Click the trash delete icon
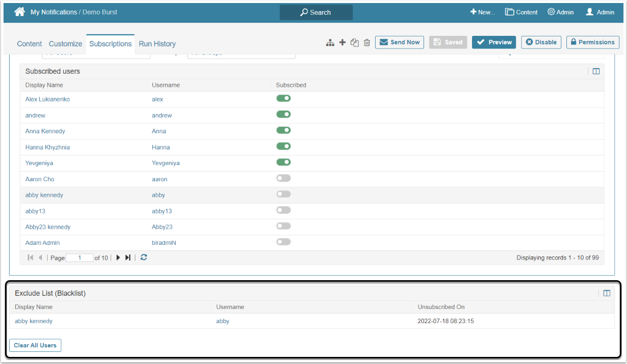Image resolution: width=627 pixels, height=364 pixels. point(367,43)
